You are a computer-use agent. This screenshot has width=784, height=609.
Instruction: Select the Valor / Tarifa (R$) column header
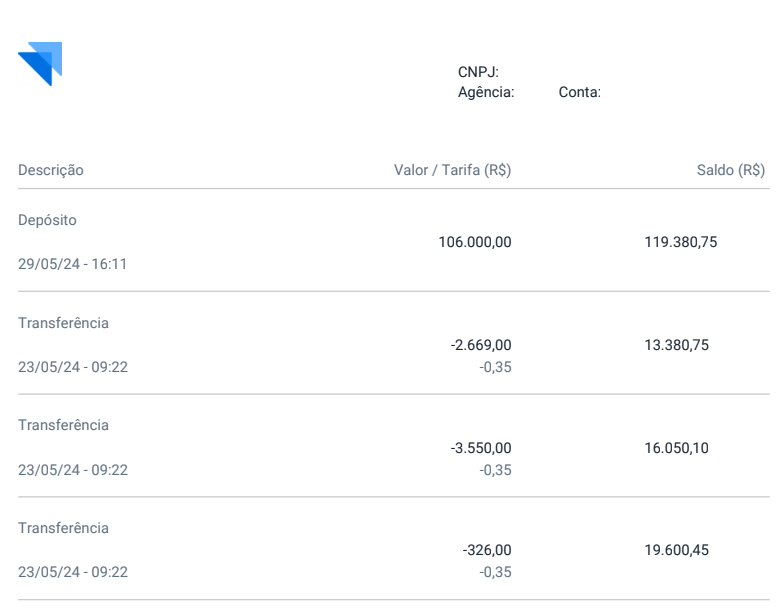452,170
